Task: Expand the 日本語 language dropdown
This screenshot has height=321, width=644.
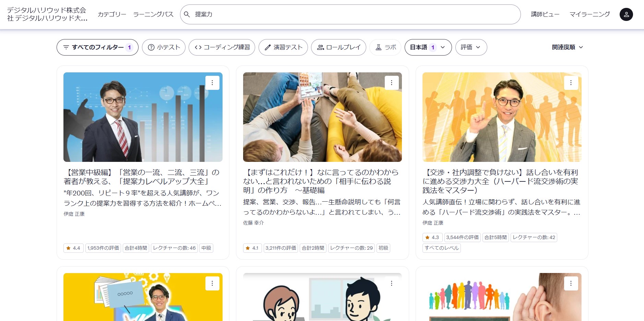Action: (428, 47)
